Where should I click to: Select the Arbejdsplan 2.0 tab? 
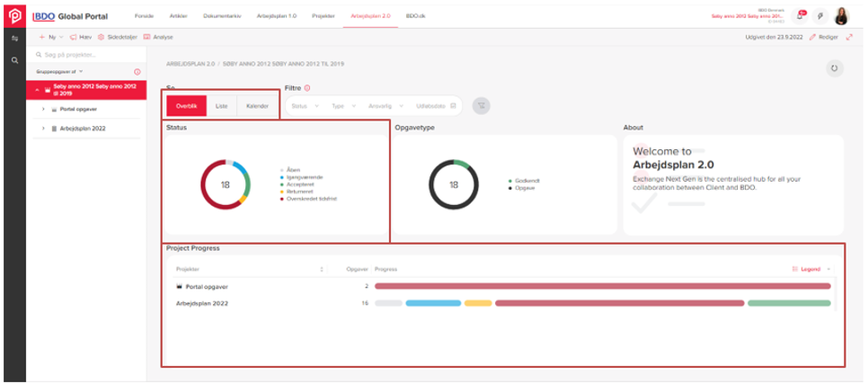(x=370, y=16)
